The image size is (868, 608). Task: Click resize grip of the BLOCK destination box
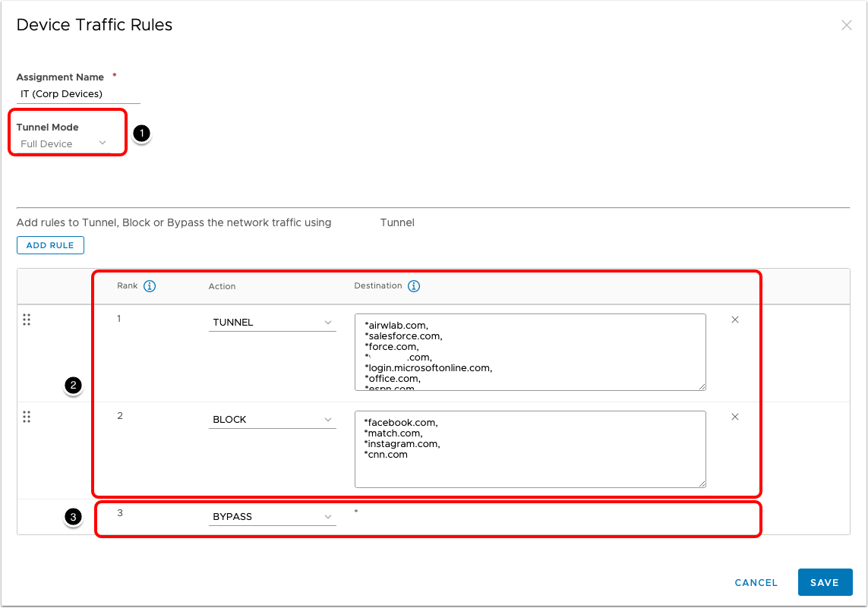point(702,483)
